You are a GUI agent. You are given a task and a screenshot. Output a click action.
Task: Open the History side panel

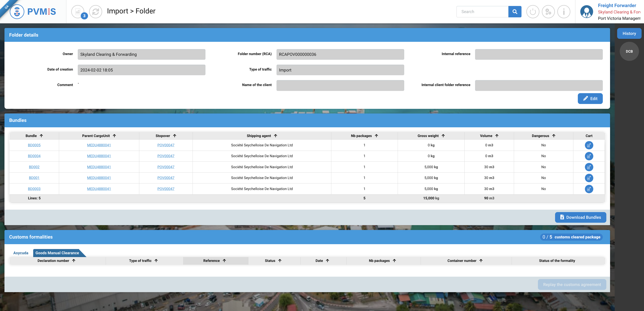pos(629,34)
